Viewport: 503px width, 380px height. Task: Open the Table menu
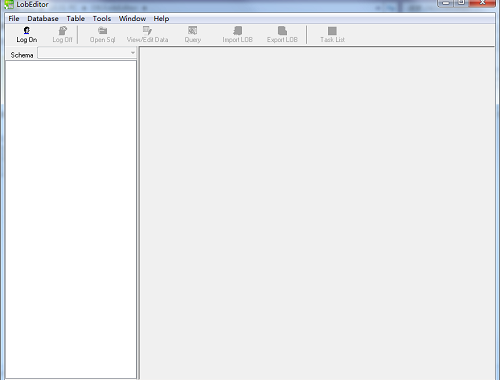76,19
